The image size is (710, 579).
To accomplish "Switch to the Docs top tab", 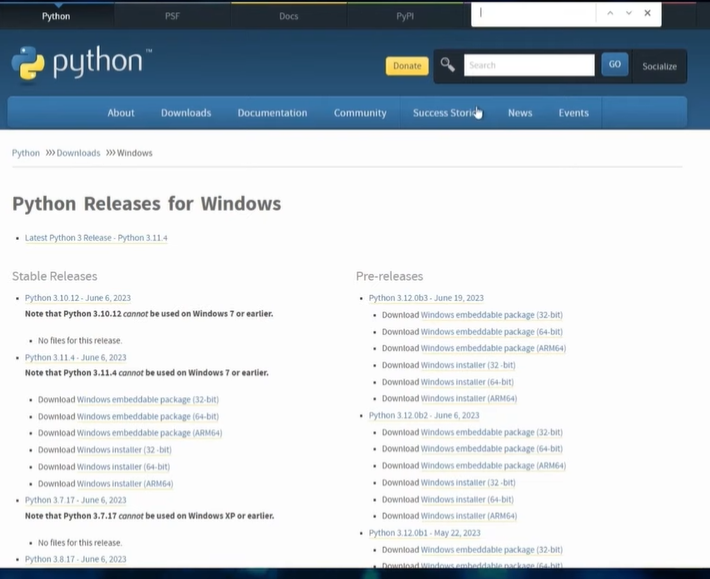I will (288, 16).
